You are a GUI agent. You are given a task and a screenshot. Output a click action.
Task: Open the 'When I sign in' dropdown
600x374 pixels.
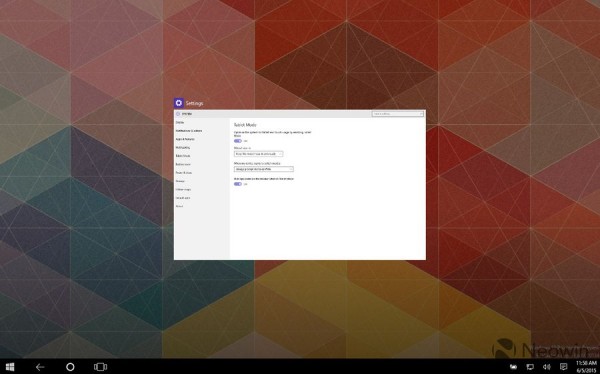pos(258,154)
